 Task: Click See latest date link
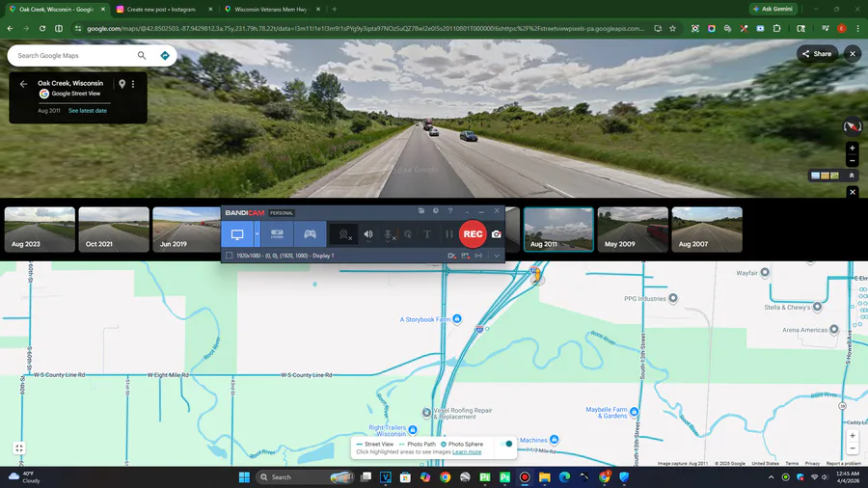[88, 111]
